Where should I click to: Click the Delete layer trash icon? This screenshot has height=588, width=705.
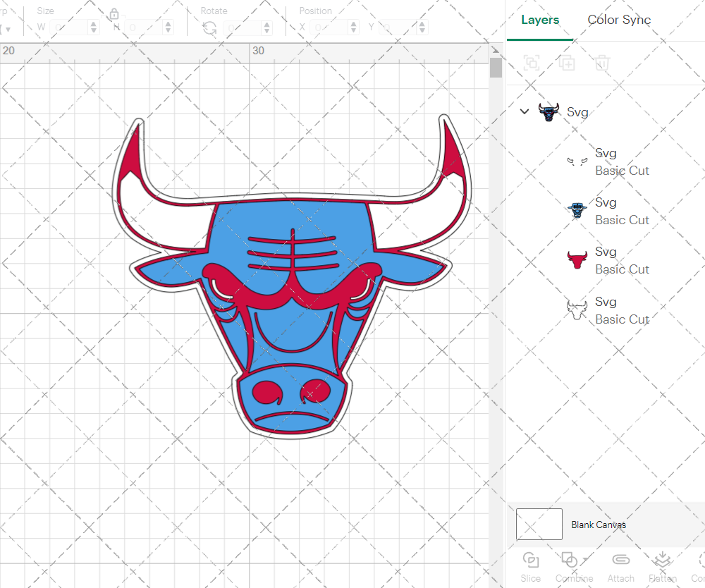tap(602, 63)
